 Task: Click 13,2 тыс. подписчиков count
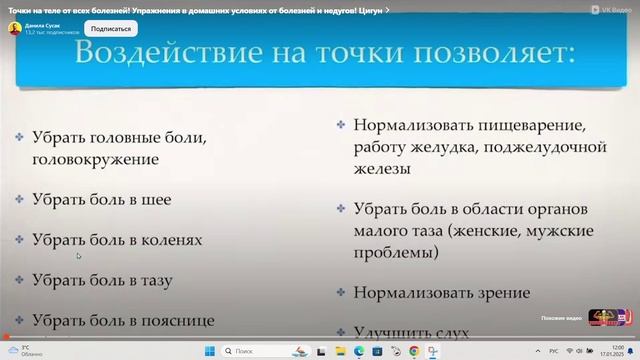(52, 32)
